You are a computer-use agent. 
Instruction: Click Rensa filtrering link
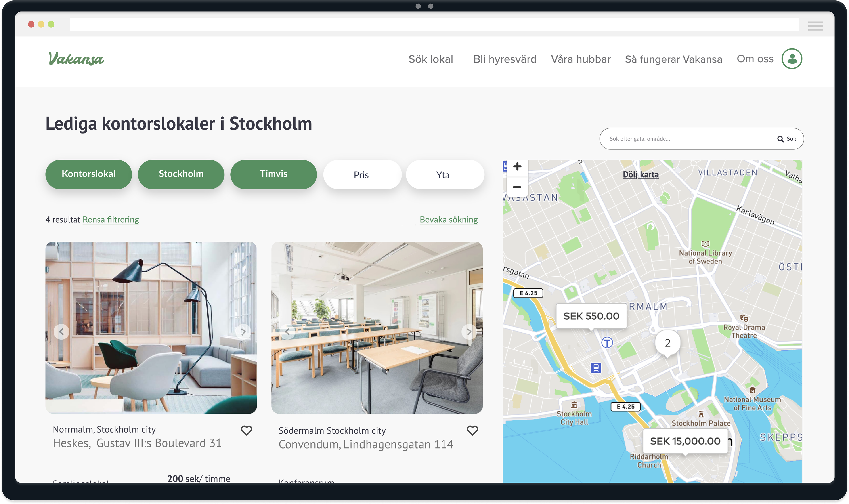tap(111, 220)
